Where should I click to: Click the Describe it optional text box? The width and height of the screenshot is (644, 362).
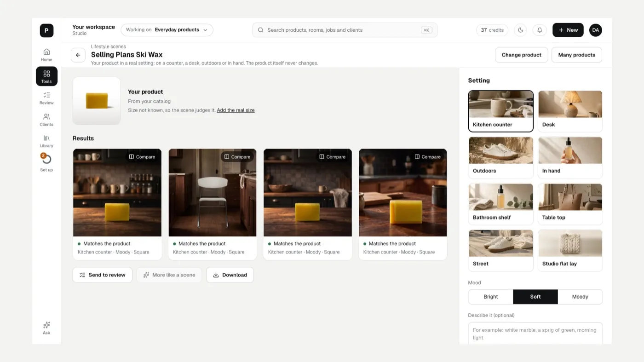click(x=535, y=333)
